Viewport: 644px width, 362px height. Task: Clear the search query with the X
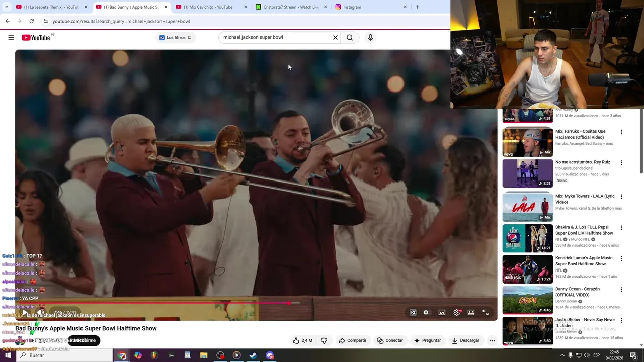(335, 37)
